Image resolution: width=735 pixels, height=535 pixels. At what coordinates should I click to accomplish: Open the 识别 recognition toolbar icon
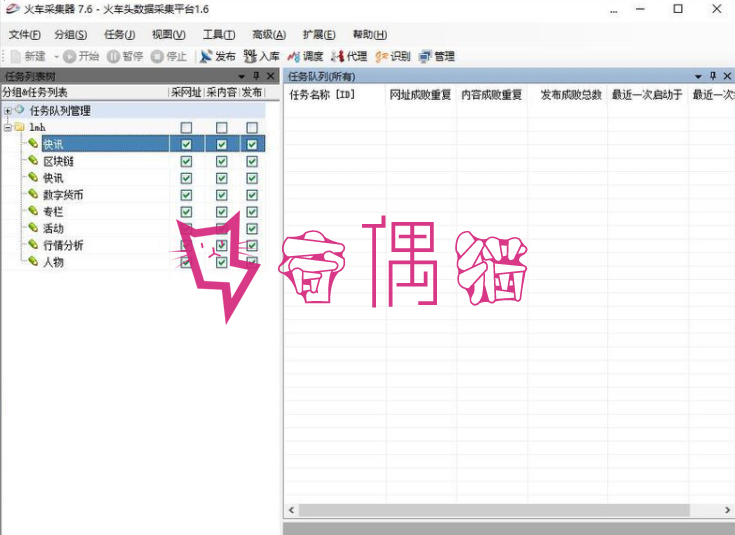coord(382,57)
